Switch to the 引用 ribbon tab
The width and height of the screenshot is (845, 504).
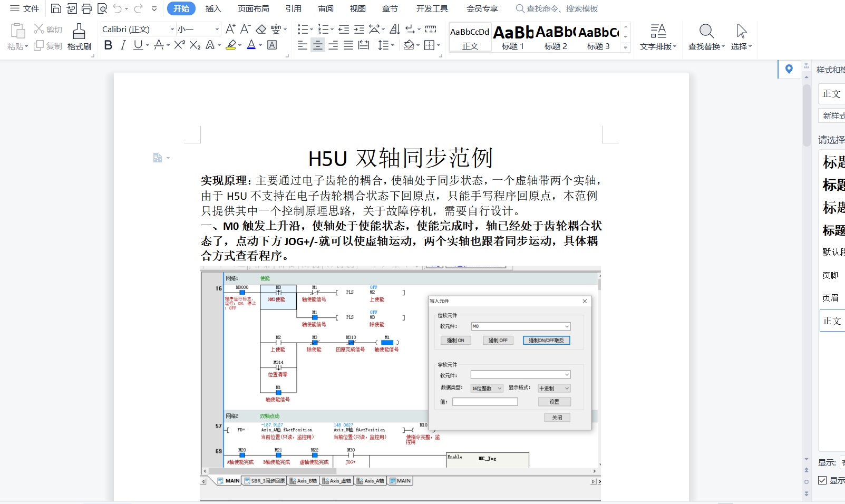294,8
